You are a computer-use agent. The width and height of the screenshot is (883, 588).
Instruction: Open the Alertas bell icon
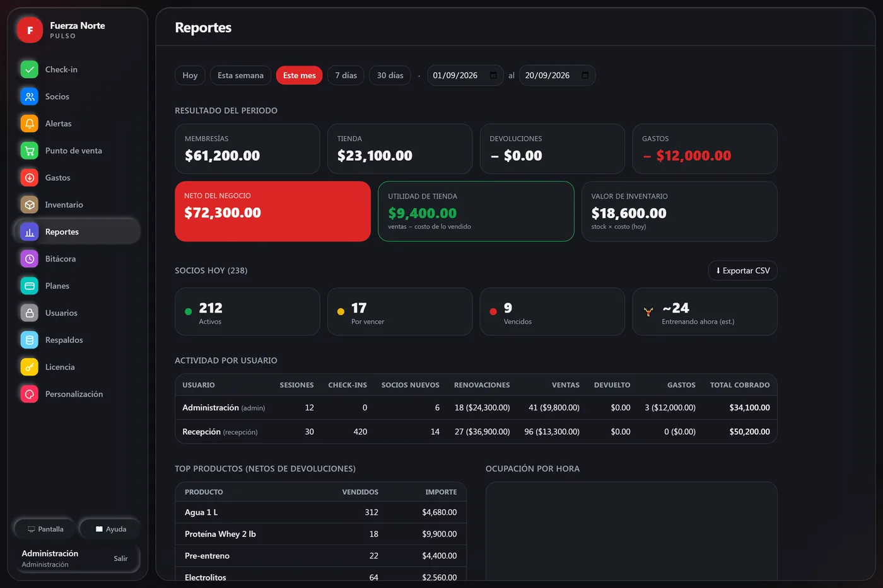coord(30,124)
